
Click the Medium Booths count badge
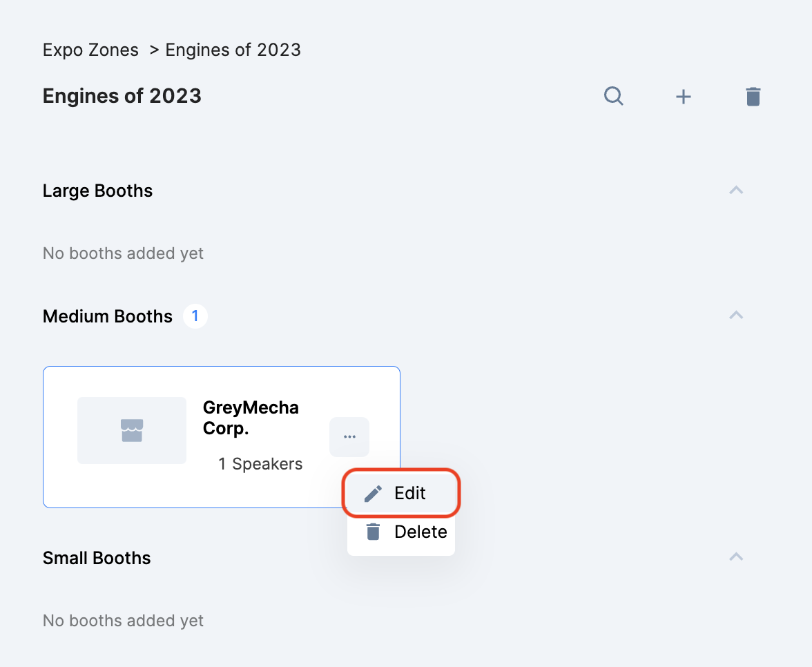[x=195, y=316]
